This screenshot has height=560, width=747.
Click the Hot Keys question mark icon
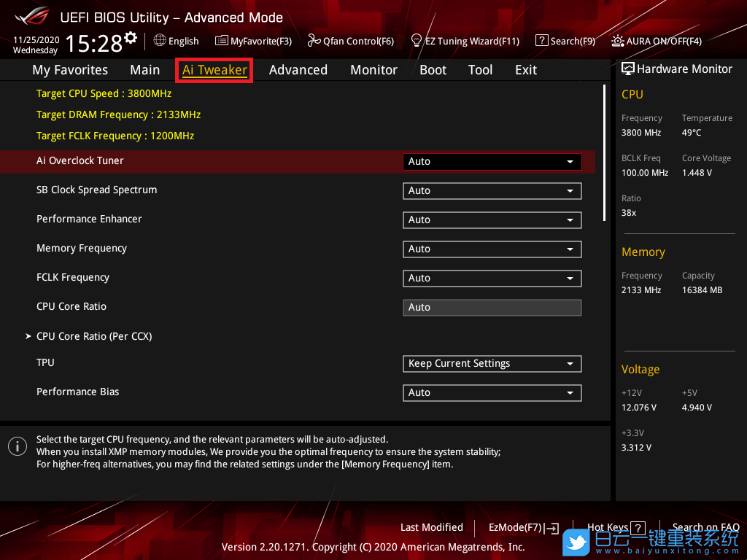[638, 528]
